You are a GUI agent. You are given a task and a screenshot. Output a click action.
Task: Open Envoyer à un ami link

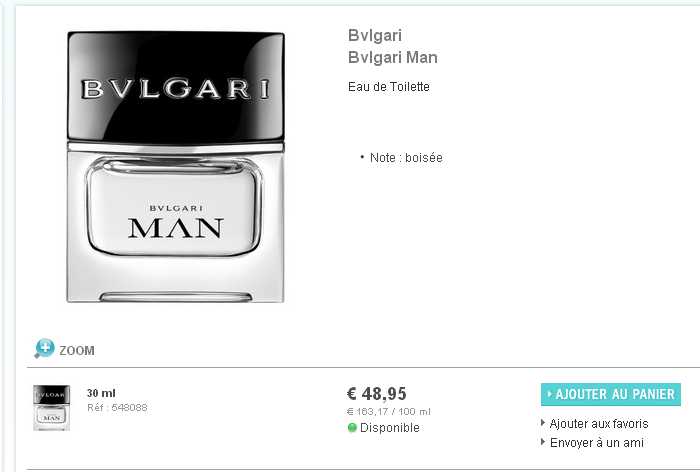click(596, 443)
